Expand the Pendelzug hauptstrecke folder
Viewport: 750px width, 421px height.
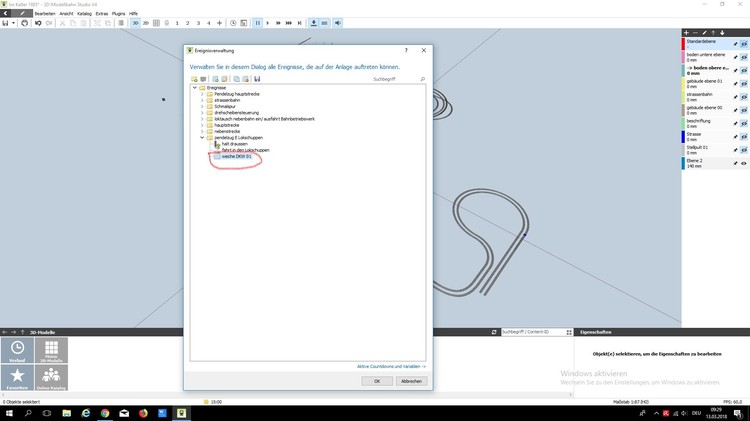click(x=202, y=94)
